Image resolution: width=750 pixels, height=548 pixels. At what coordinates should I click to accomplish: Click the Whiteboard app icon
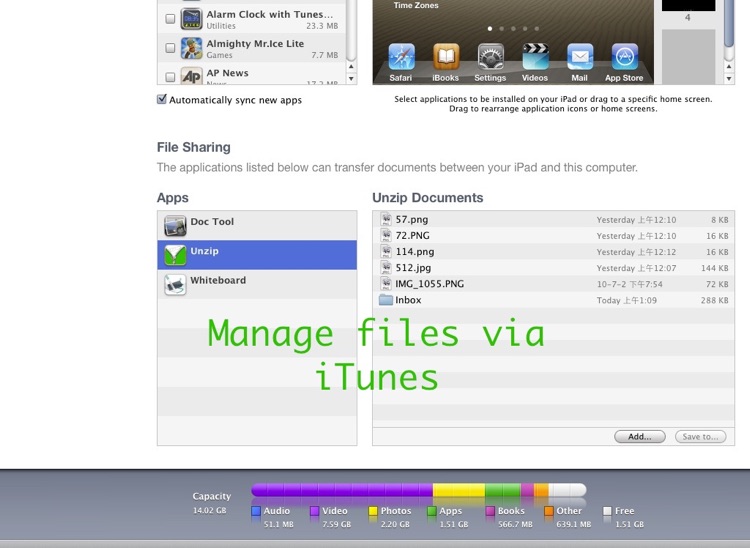click(x=175, y=285)
